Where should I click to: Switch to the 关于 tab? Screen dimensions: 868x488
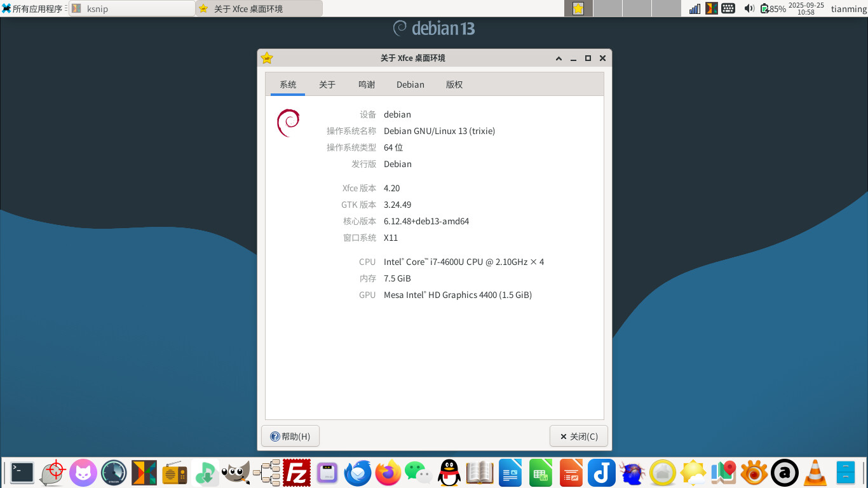[327, 85]
